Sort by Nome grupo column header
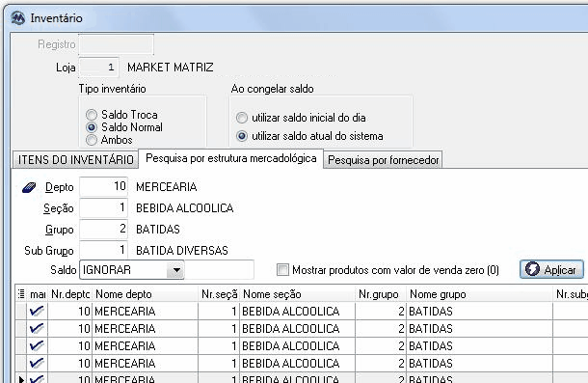This screenshot has height=383, width=588. pyautogui.click(x=480, y=294)
